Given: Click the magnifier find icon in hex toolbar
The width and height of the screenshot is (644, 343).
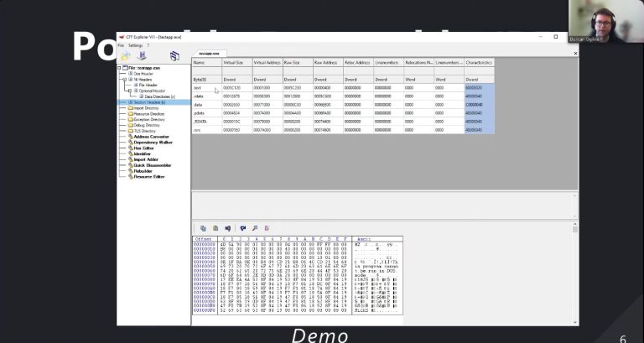Looking at the screenshot, I should (255, 227).
